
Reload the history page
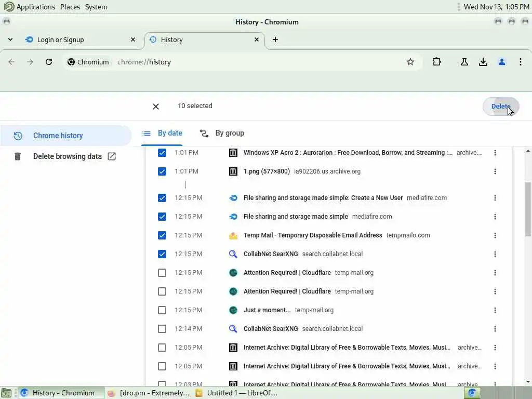(x=49, y=62)
